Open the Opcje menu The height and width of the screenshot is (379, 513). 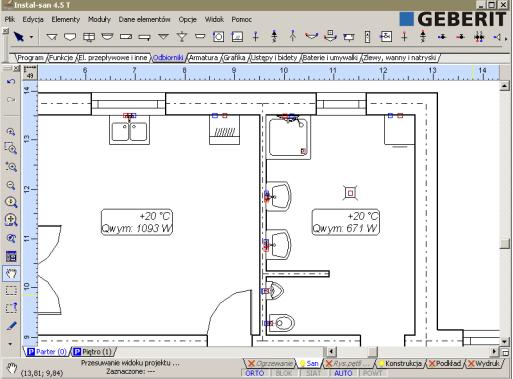pos(187,19)
